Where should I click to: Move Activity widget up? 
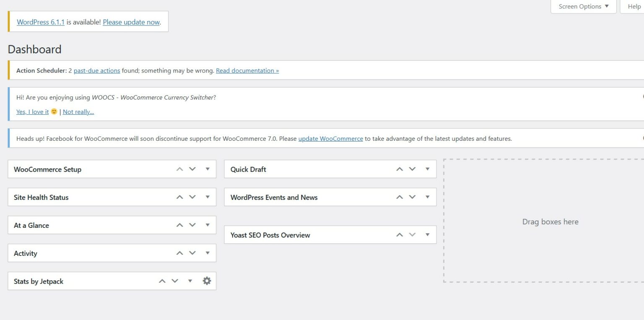(x=179, y=253)
